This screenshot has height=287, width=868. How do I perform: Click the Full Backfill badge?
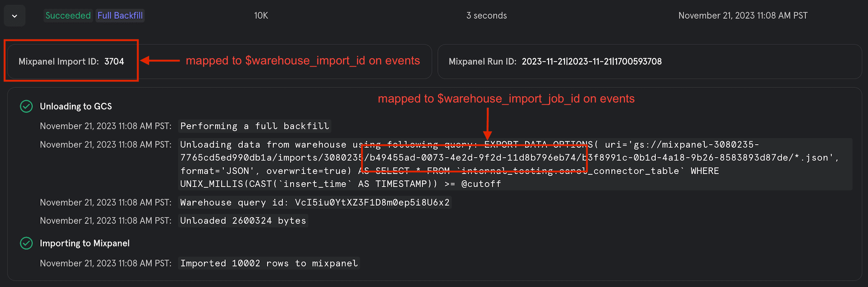coord(120,15)
